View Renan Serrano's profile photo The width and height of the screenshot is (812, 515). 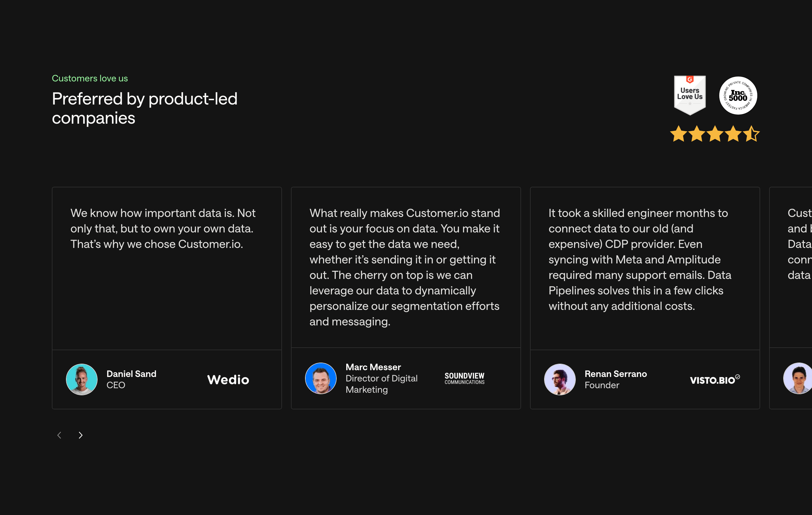[560, 379]
